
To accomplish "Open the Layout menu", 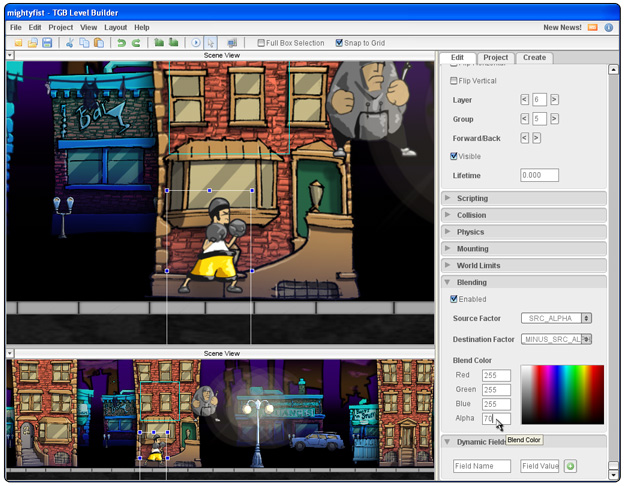I will 116,28.
